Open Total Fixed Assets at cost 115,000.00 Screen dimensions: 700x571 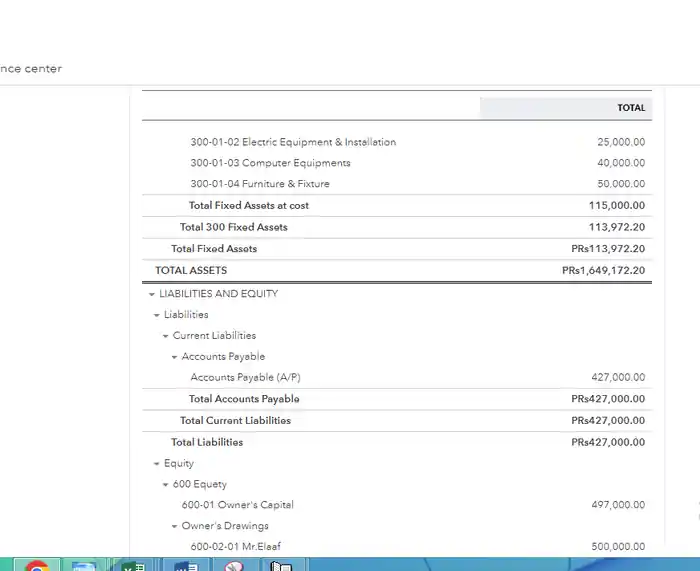pos(617,205)
